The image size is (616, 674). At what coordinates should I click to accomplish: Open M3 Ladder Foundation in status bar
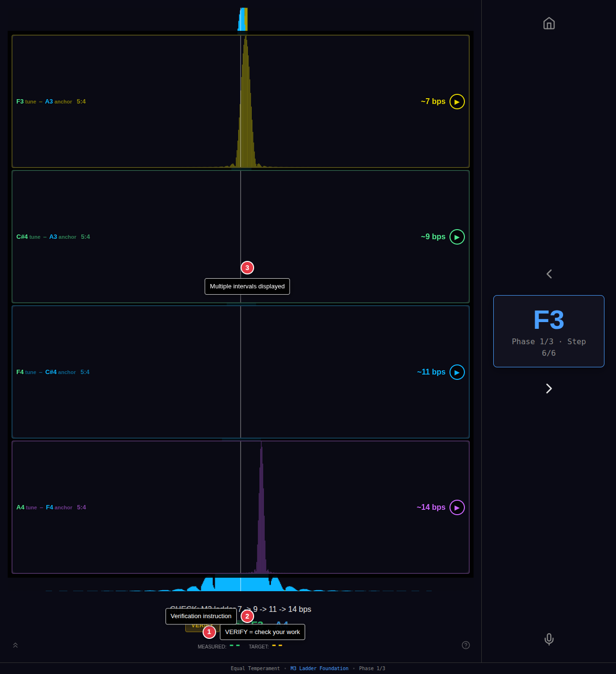click(320, 668)
